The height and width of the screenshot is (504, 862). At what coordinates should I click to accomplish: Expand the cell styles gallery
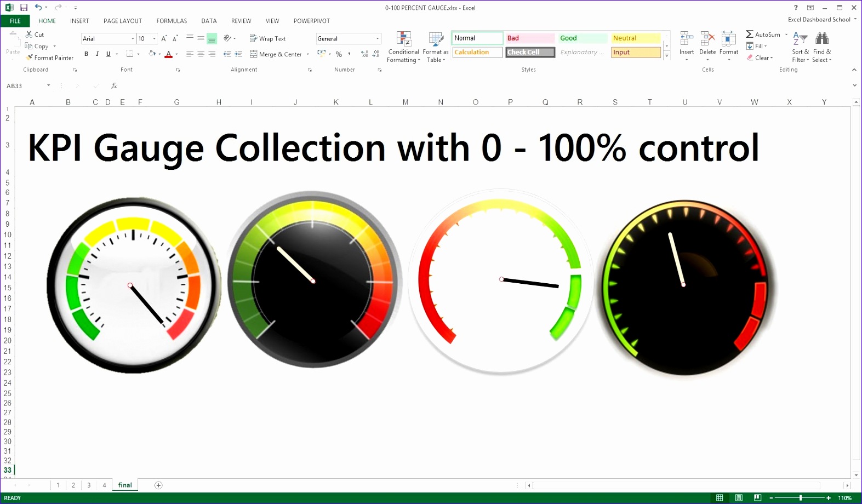click(x=667, y=56)
